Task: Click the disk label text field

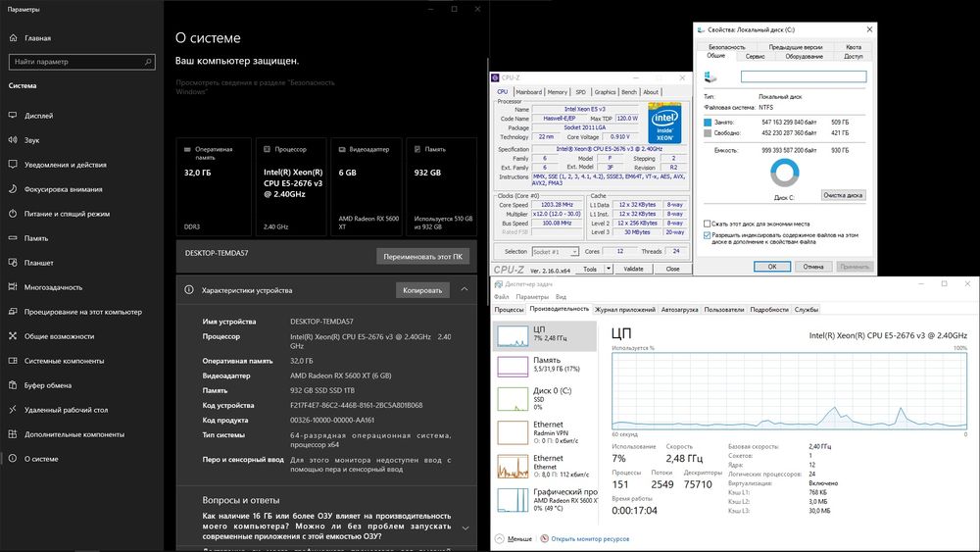Action: click(804, 76)
